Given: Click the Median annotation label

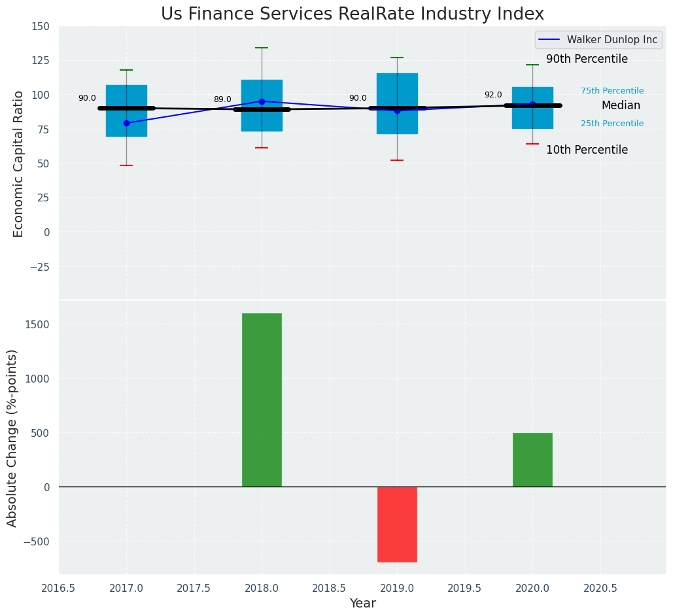Looking at the screenshot, I should pyautogui.click(x=621, y=105).
